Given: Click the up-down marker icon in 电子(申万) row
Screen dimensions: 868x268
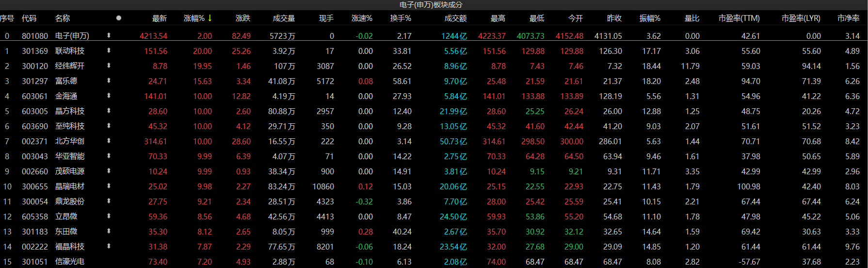Looking at the screenshot, I should pyautogui.click(x=109, y=35).
